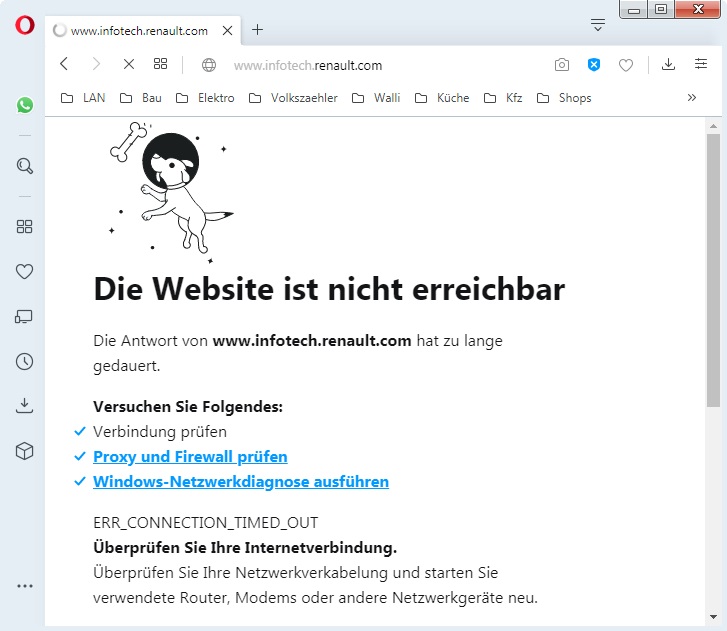The height and width of the screenshot is (631, 727).
Task: Open ad blocker shield settings
Action: click(x=594, y=64)
